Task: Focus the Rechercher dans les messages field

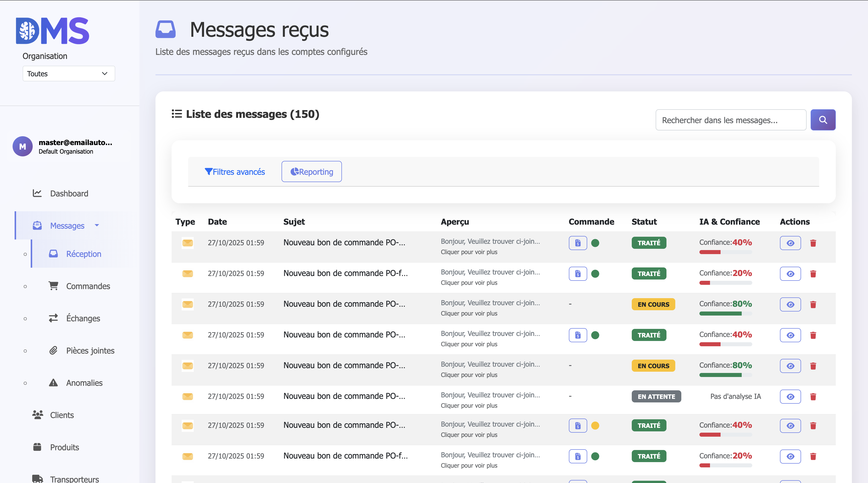Action: click(x=731, y=120)
